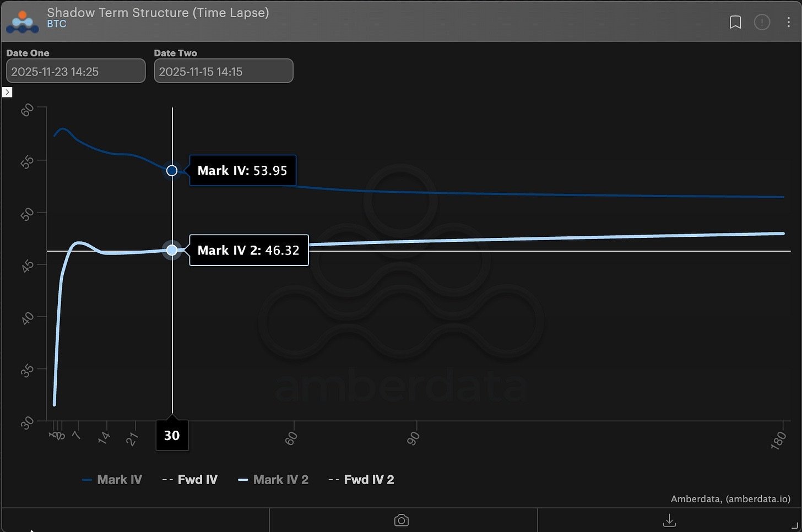The height and width of the screenshot is (532, 802).
Task: Expand the collapsed left sidebar arrow
Action: [x=7, y=92]
